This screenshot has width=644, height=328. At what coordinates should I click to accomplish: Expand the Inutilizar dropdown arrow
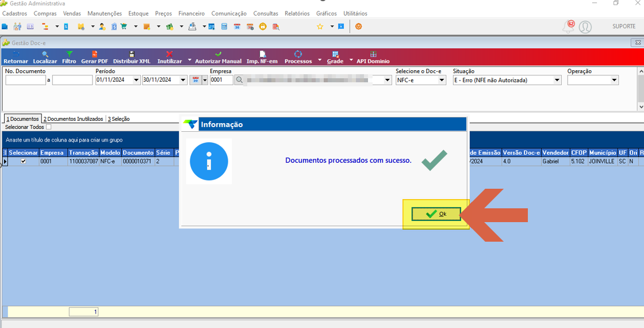point(189,60)
